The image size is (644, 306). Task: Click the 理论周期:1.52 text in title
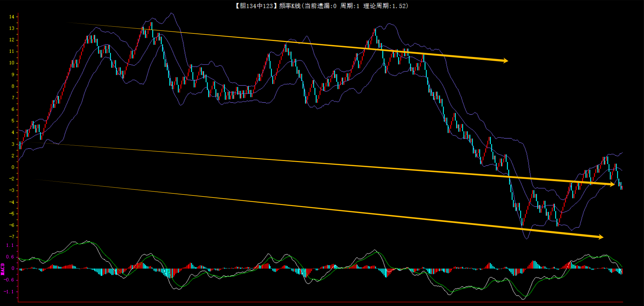tap(386, 6)
